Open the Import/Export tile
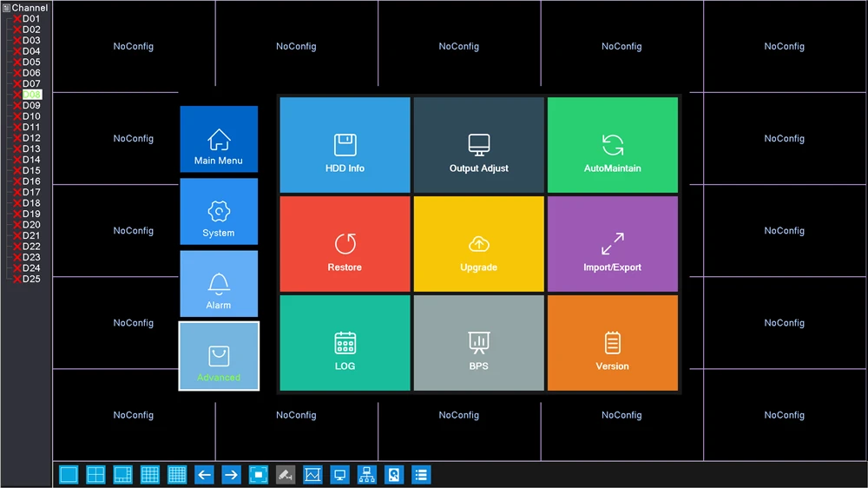The height and width of the screenshot is (488, 868). (612, 244)
